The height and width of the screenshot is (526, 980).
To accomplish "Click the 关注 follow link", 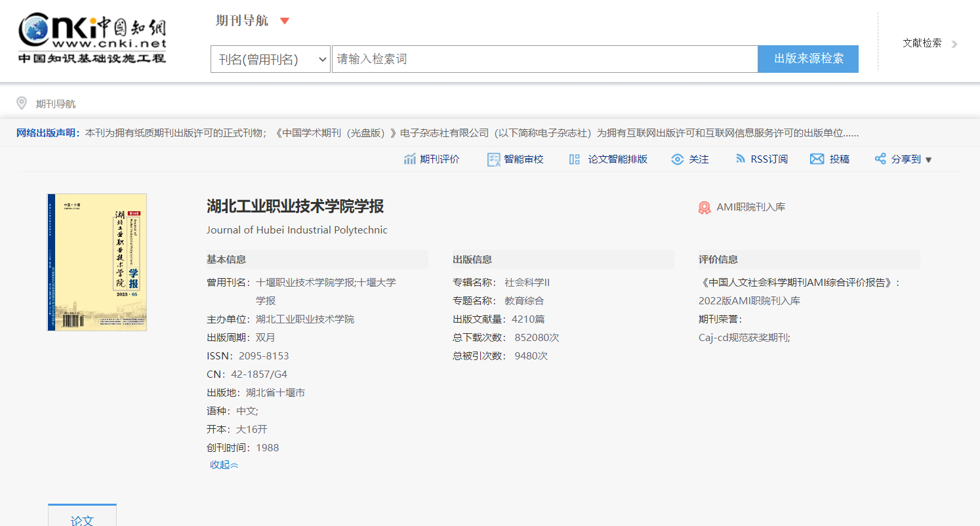I will 699,159.
